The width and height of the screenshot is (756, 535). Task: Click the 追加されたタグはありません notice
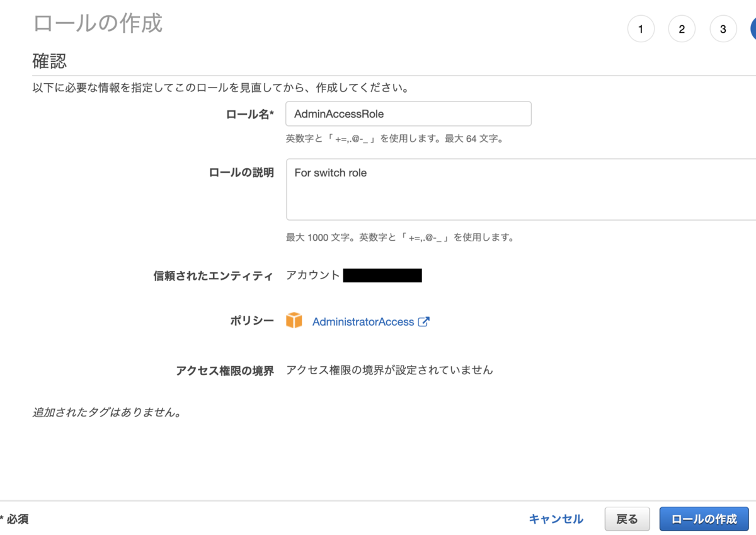coord(106,412)
